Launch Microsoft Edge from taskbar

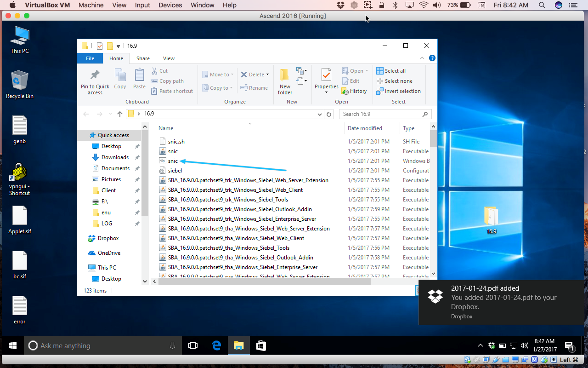(x=216, y=345)
